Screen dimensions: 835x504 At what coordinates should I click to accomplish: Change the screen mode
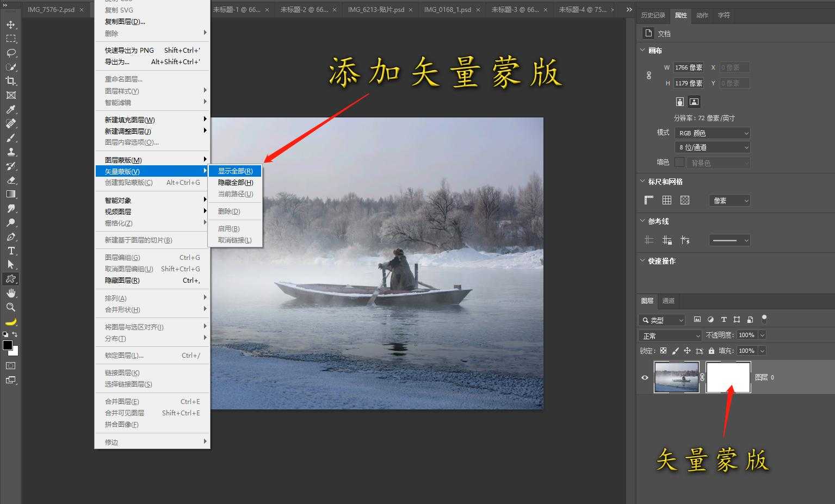(11, 380)
